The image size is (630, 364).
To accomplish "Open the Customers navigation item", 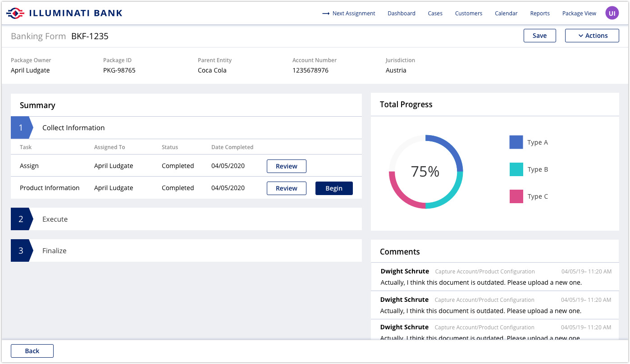I will tap(468, 13).
